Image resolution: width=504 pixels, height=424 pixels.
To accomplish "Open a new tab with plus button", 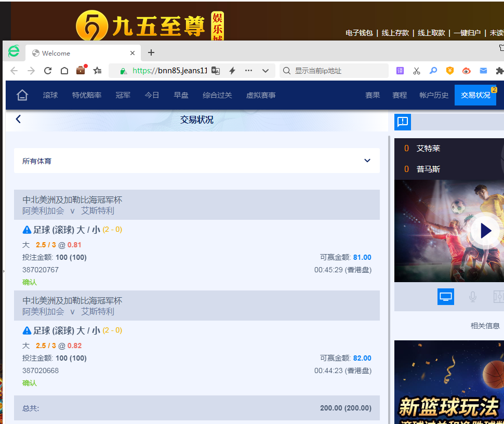I will pyautogui.click(x=151, y=52).
